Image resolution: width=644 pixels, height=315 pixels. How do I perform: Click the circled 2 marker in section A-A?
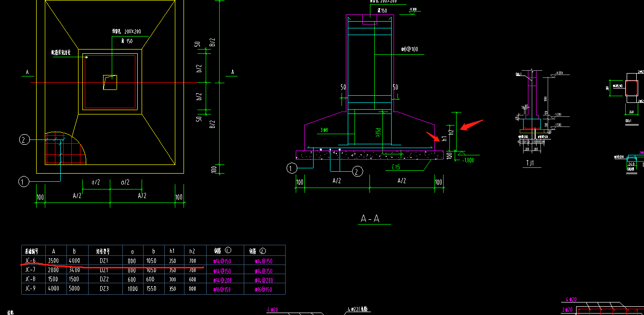coord(357,171)
